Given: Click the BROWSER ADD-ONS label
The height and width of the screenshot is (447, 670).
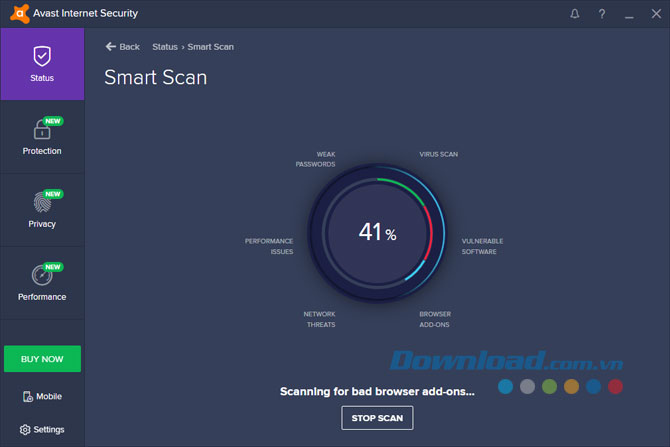Looking at the screenshot, I should (x=435, y=319).
